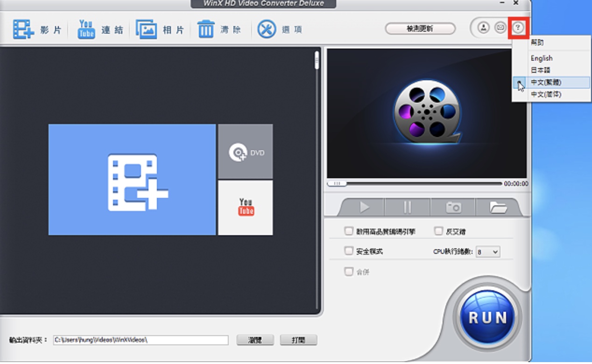This screenshot has width=592, height=364.
Task: Take a snapshot with camera icon
Action: click(453, 207)
